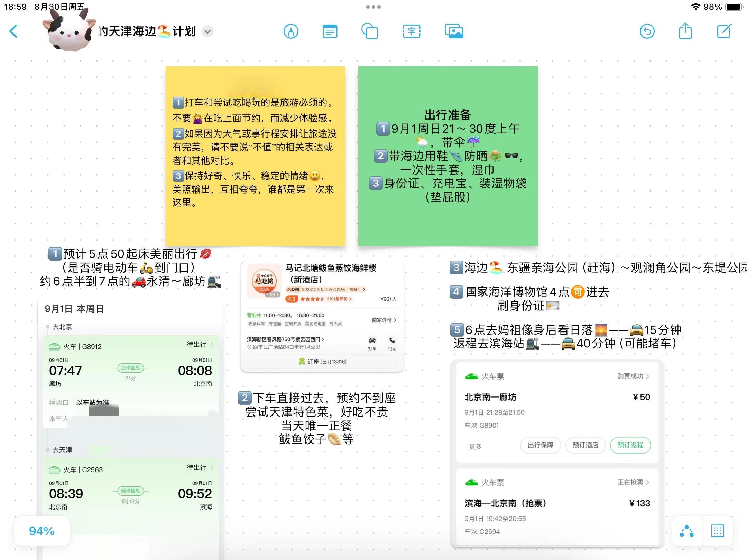Tap the three dots multitasking menu at top
The height and width of the screenshot is (560, 747).
click(373, 7)
